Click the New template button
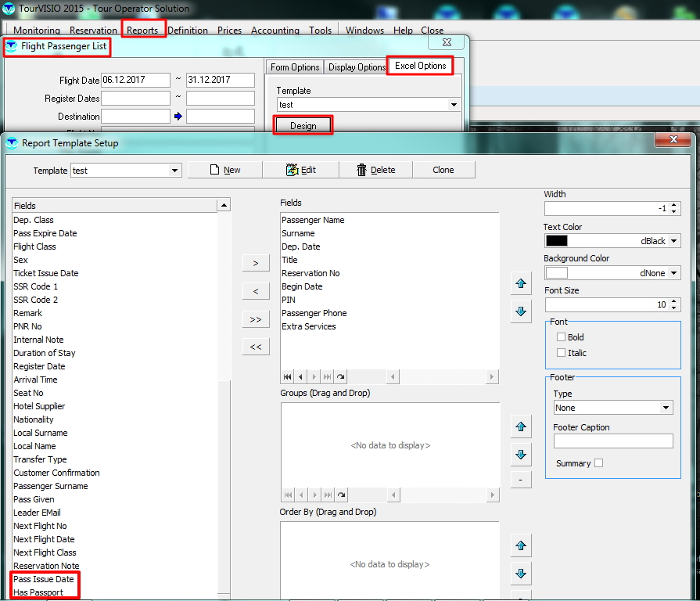 (x=224, y=170)
